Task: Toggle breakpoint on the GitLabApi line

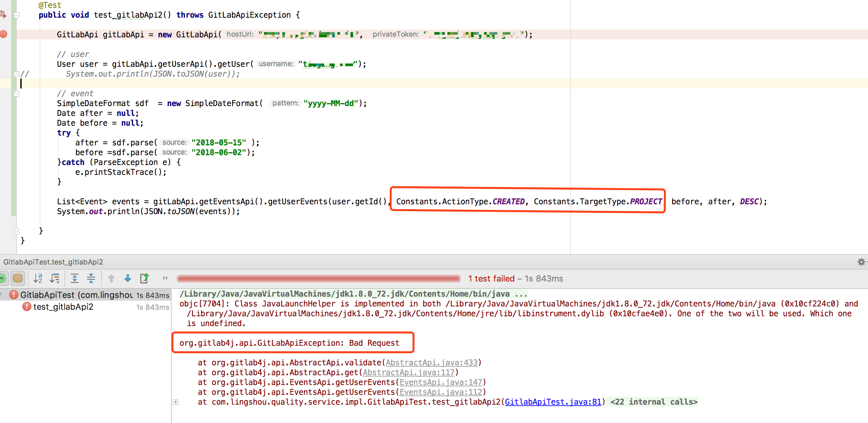Action: (x=4, y=34)
